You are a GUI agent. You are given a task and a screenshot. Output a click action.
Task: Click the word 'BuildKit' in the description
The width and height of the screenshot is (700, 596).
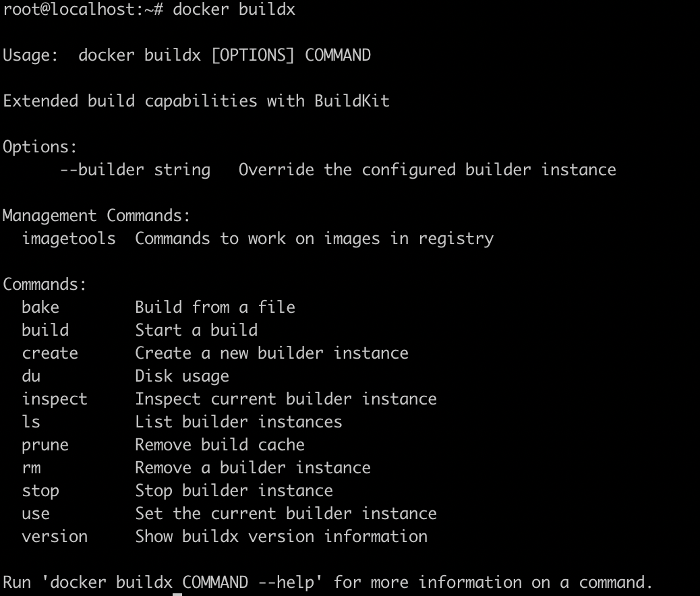pos(352,101)
